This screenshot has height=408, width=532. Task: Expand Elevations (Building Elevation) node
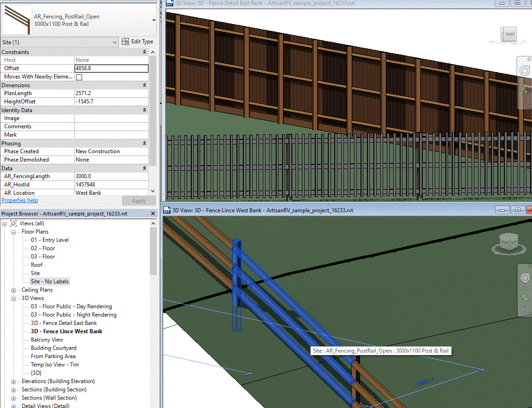(x=13, y=381)
